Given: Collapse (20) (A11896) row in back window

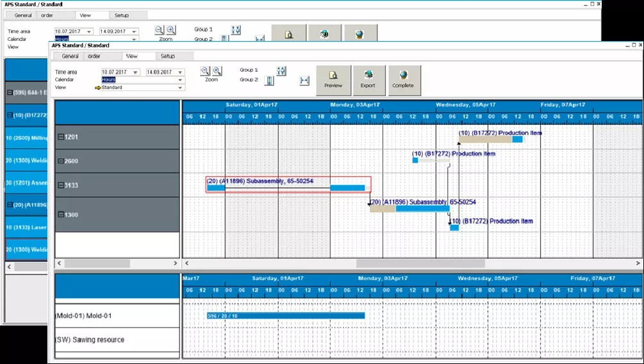Looking at the screenshot, I should click(10, 204).
